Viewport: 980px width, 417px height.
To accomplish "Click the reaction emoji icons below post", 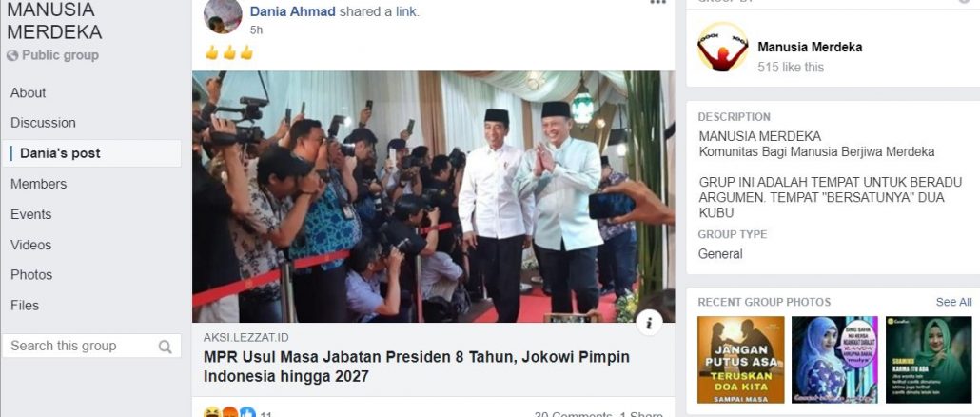I will (x=229, y=413).
